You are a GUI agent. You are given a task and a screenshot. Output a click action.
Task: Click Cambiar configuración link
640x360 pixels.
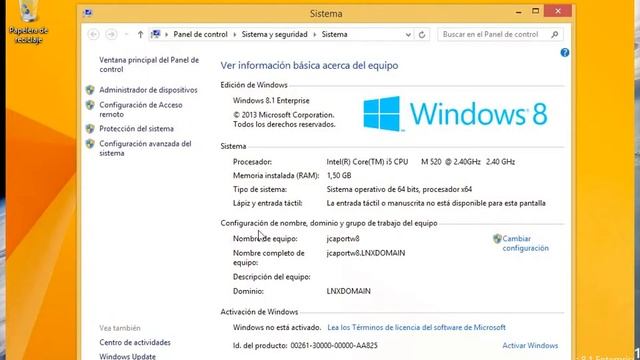coord(525,243)
